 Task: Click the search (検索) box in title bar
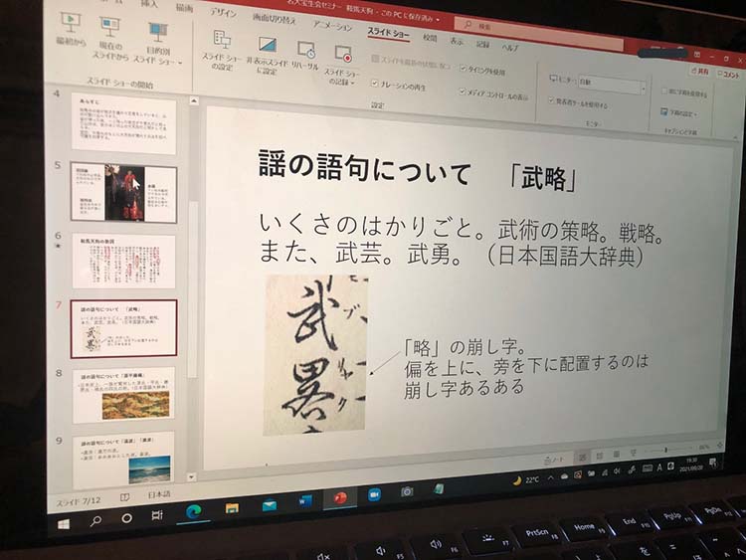[x=538, y=32]
